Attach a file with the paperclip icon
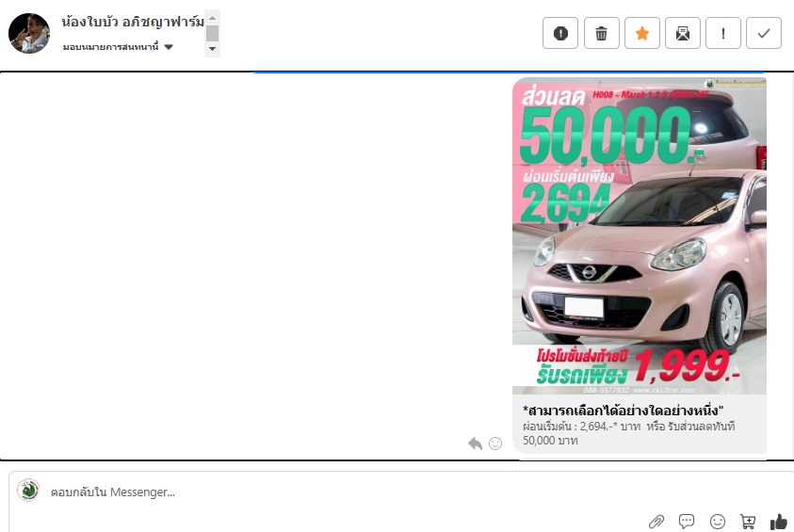Image resolution: width=794 pixels, height=532 pixels. [x=656, y=522]
